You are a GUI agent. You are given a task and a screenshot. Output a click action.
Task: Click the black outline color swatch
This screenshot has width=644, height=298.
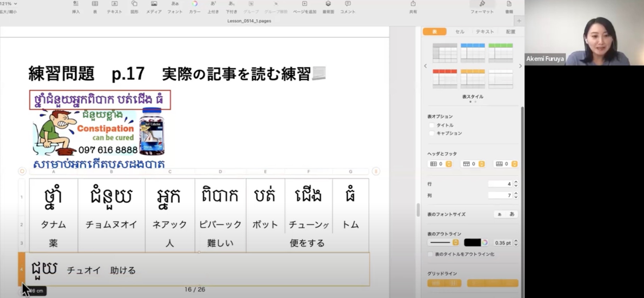click(472, 242)
